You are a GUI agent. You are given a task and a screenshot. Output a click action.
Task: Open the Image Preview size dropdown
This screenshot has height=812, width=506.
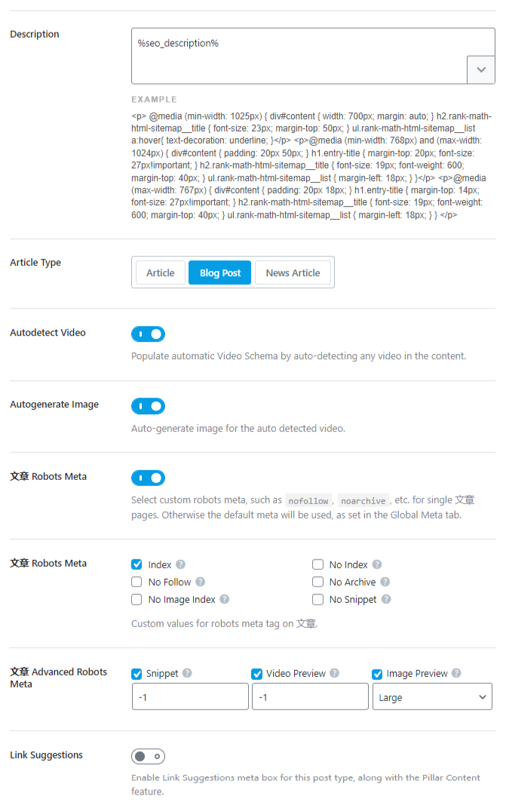pyautogui.click(x=432, y=697)
